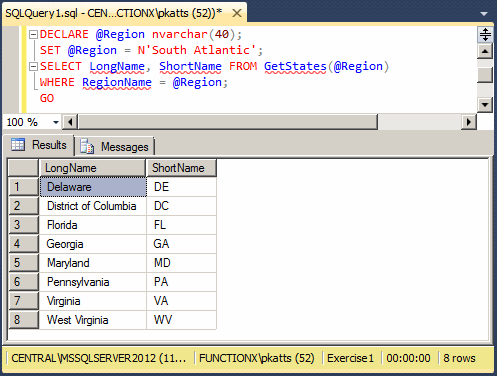Select row header 6
Viewport: 497px width, 376px height.
click(x=23, y=282)
